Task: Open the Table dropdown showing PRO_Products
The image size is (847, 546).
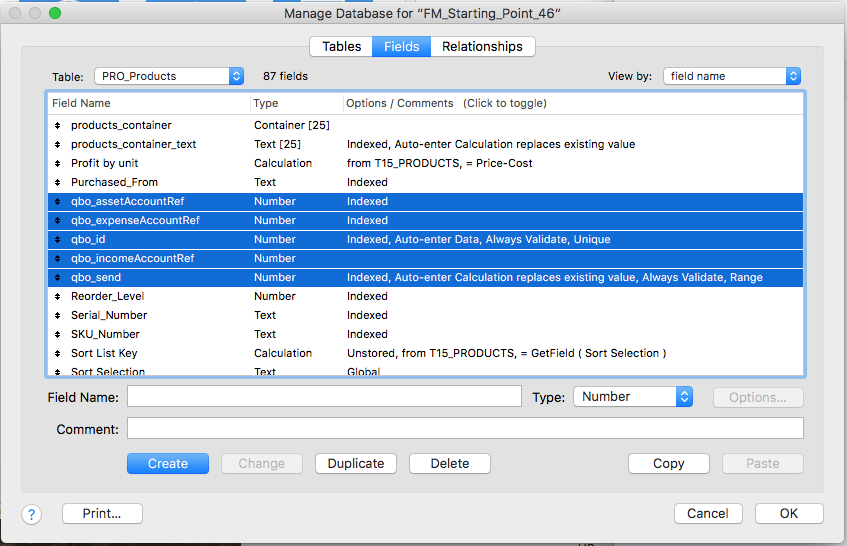Action: 169,76
